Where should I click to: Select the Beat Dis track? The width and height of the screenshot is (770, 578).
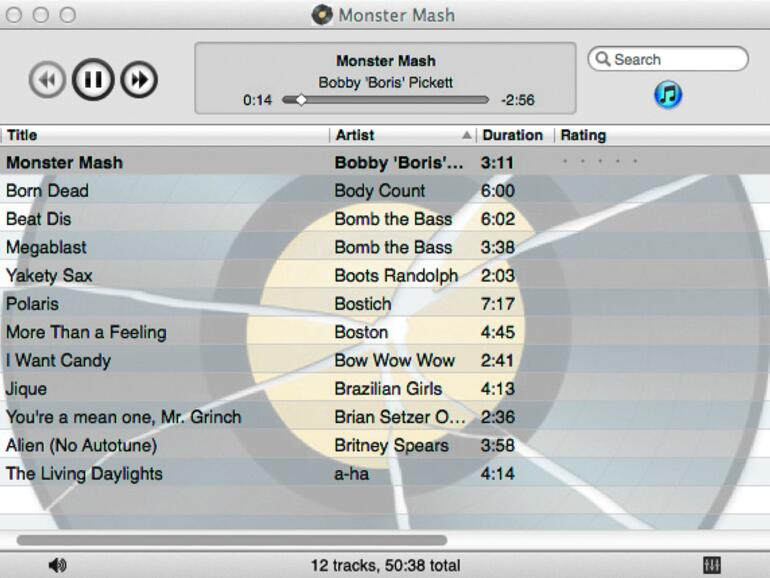pos(385,219)
